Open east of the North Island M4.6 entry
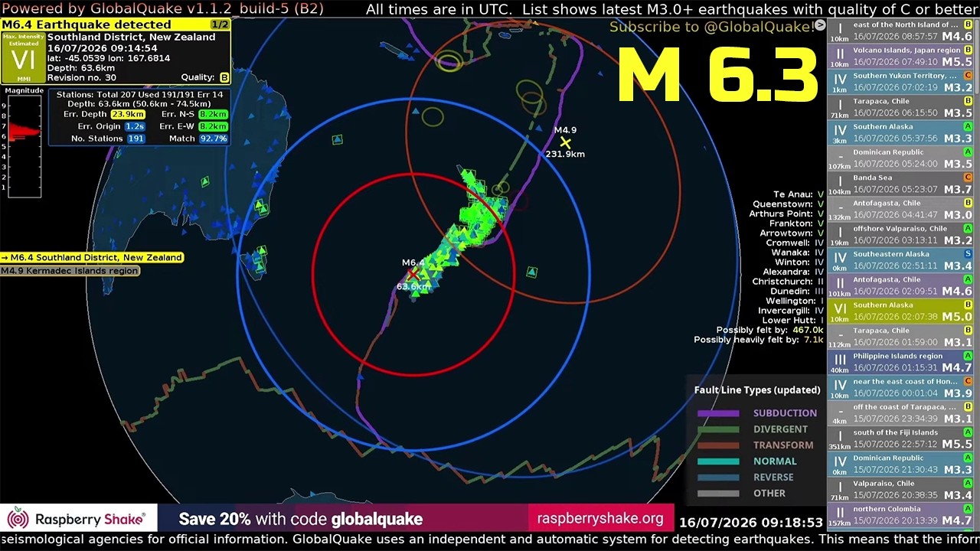 coord(901,31)
